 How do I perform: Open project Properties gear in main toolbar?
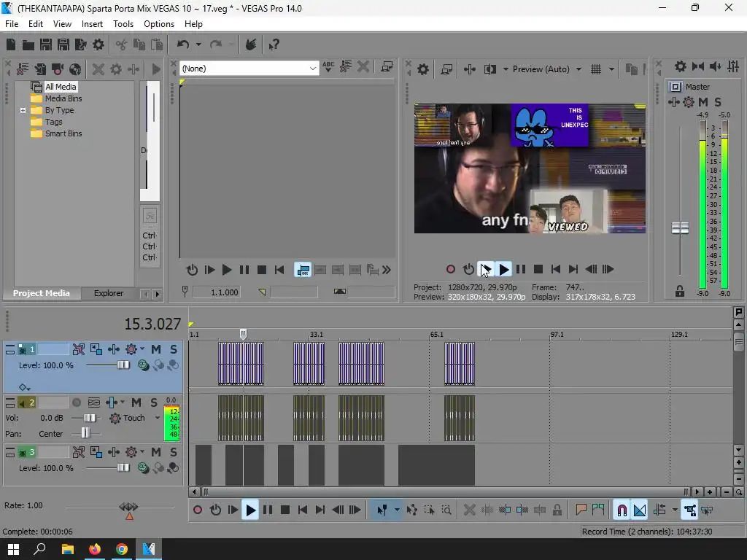[98, 44]
